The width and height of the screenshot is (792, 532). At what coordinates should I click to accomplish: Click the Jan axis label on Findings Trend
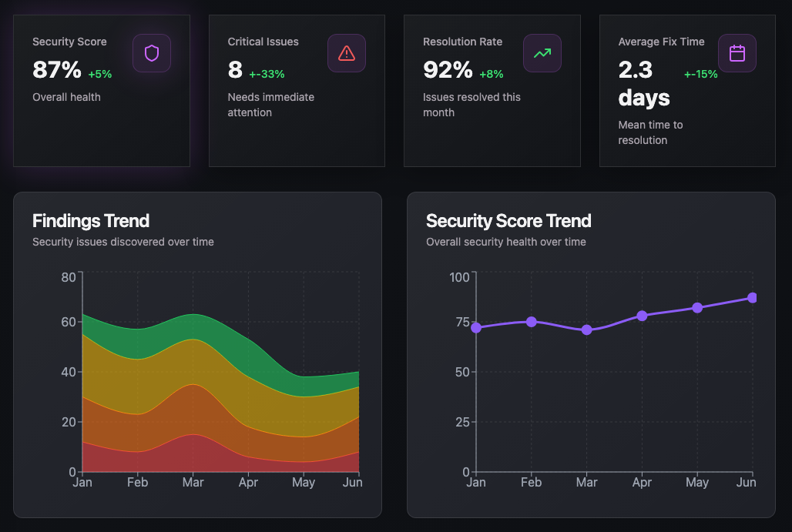click(x=82, y=482)
